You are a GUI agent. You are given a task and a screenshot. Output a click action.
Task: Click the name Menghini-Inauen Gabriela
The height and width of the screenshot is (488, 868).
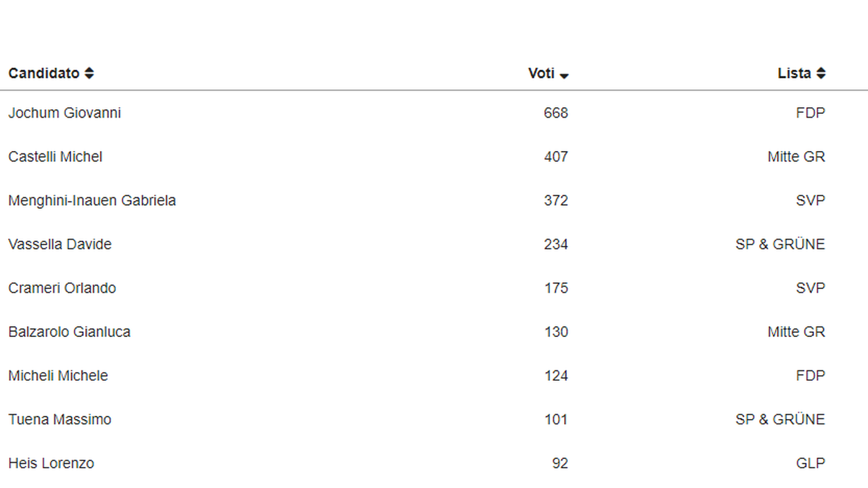pyautogui.click(x=92, y=201)
